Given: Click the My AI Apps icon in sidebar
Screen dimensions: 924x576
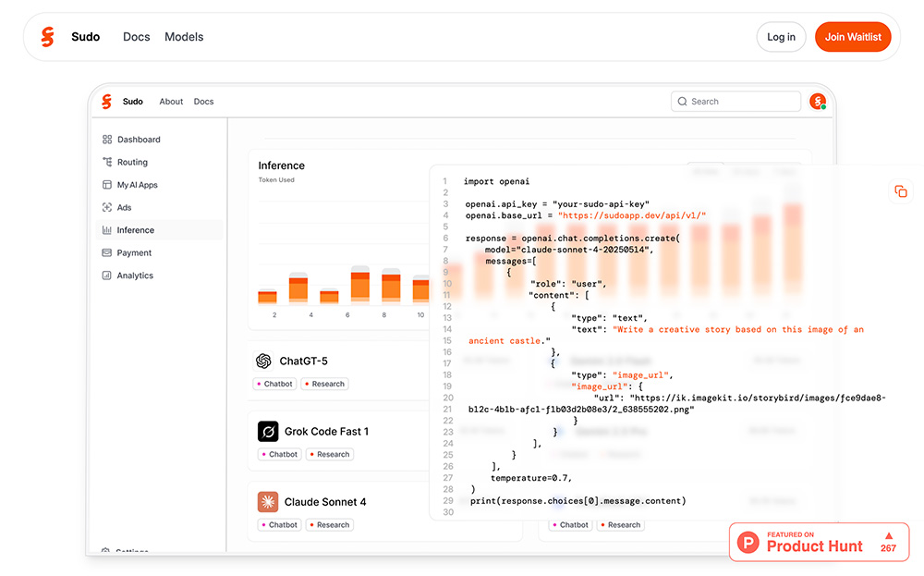Looking at the screenshot, I should 106,185.
